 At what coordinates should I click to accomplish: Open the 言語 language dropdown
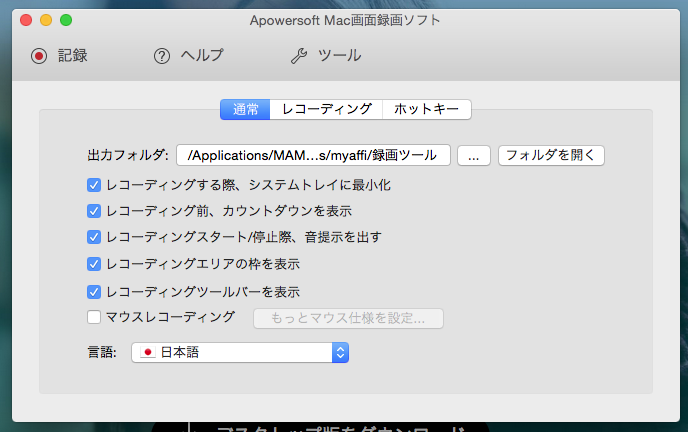[240, 352]
